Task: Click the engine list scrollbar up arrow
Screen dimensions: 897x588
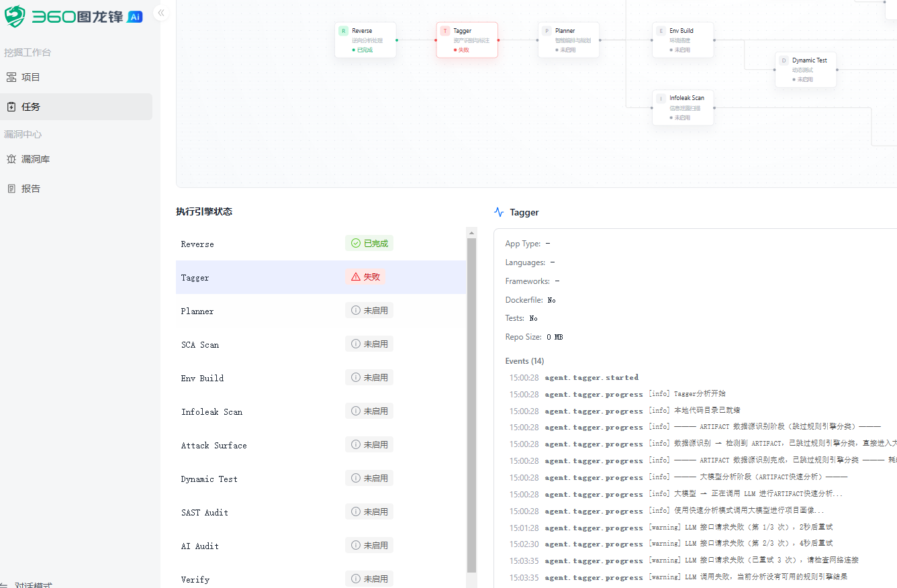Action: [471, 233]
